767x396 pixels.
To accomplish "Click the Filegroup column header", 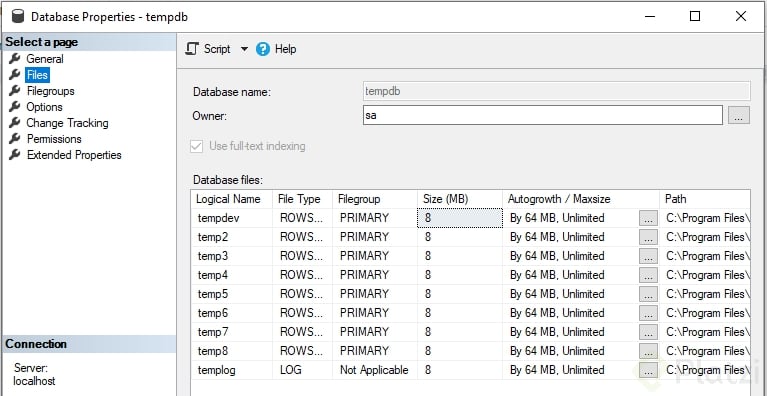I will [375, 199].
